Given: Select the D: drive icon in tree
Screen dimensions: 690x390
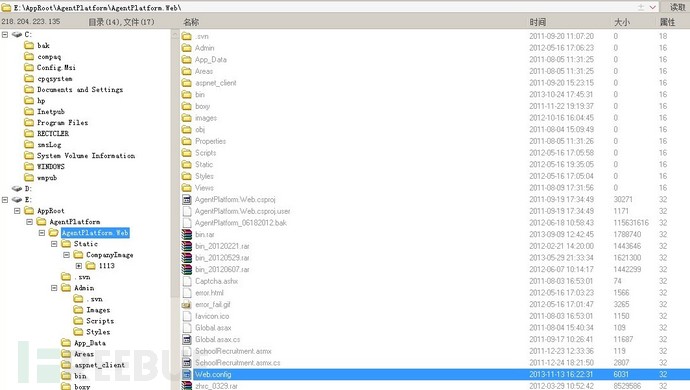Looking at the screenshot, I should (x=17, y=188).
